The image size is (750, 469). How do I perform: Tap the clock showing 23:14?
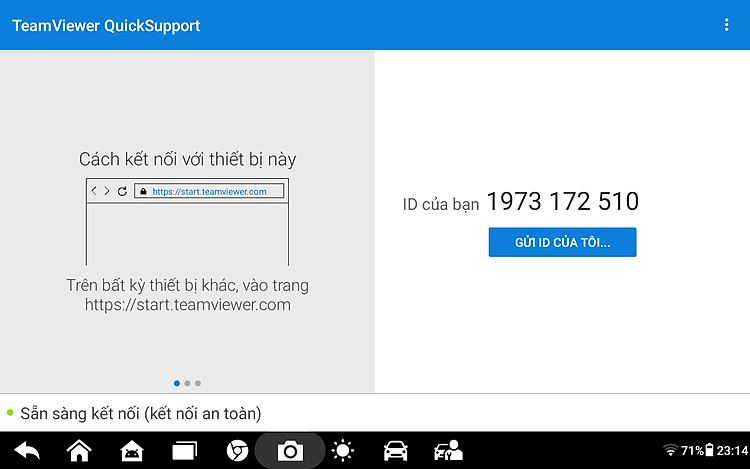pos(732,450)
